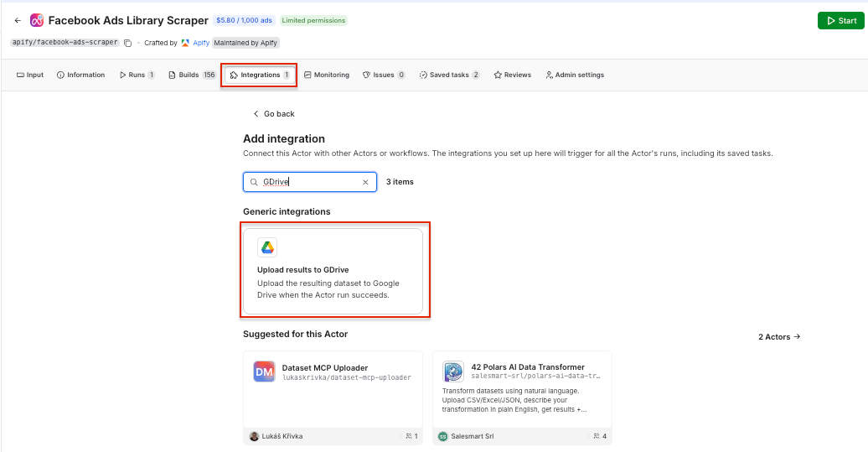The width and height of the screenshot is (868, 452).
Task: Switch to the Runs tab
Action: click(x=137, y=75)
